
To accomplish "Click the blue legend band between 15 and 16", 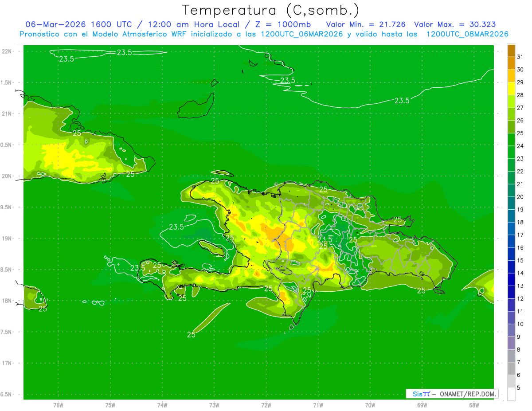I will click(x=511, y=254).
